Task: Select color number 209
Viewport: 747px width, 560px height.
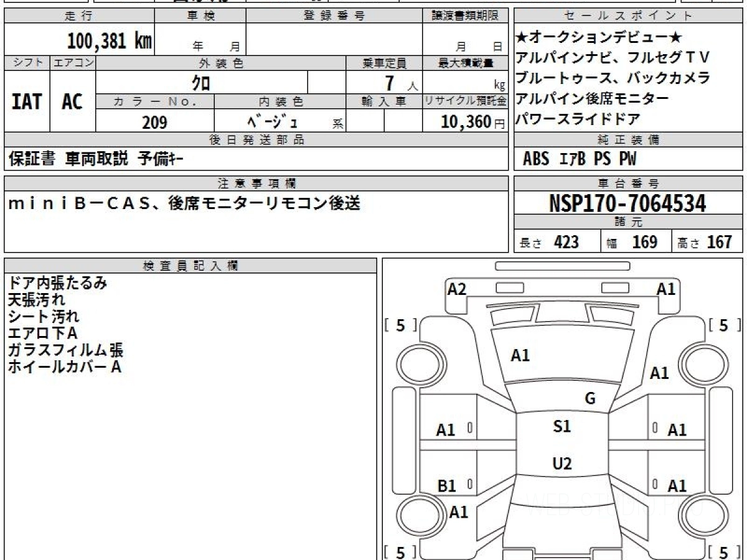Action: [154, 122]
